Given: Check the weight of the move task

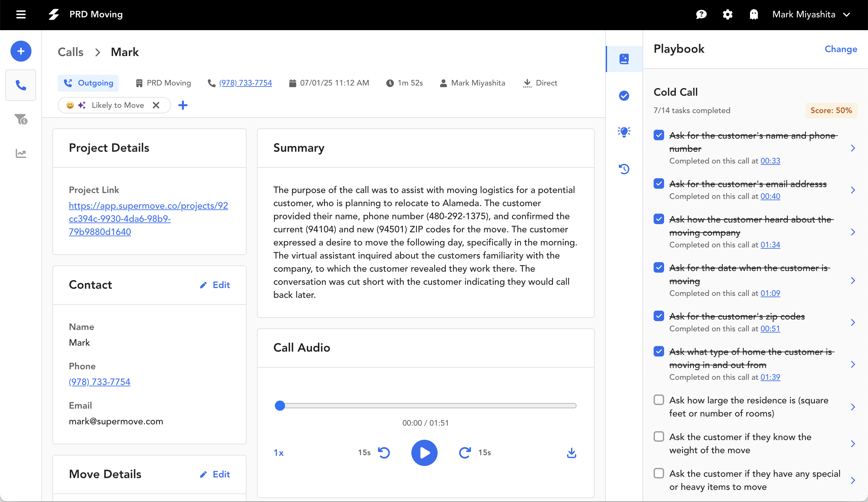Looking at the screenshot, I should (x=659, y=436).
